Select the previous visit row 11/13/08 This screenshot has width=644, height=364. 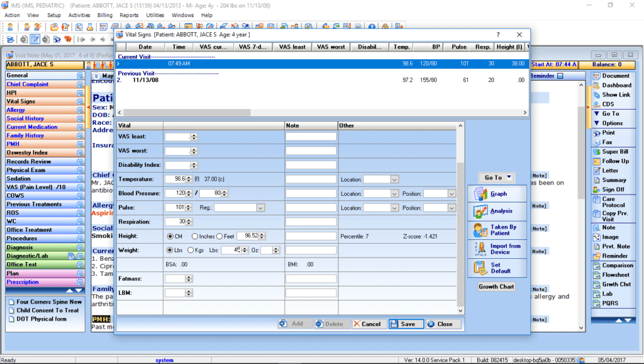[x=322, y=80]
